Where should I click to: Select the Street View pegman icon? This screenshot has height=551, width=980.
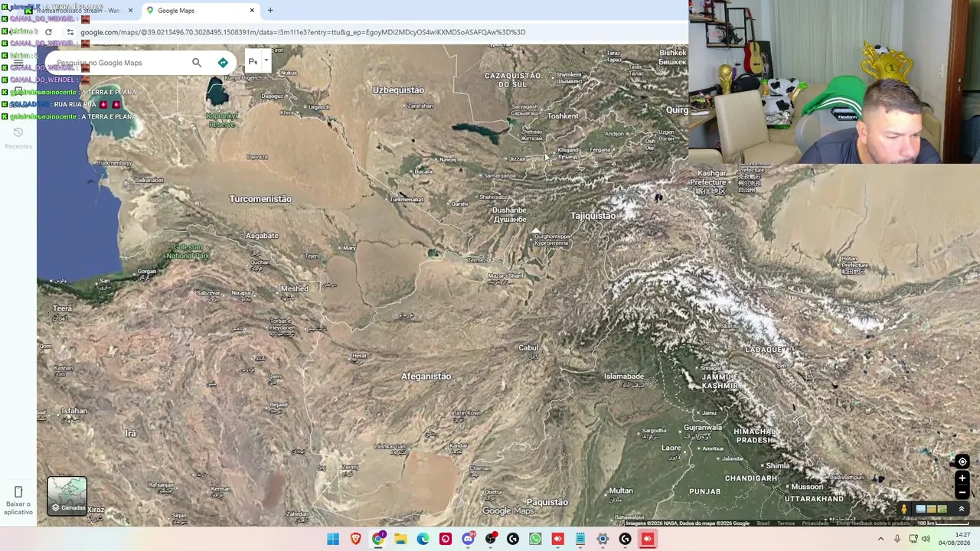[x=903, y=509]
